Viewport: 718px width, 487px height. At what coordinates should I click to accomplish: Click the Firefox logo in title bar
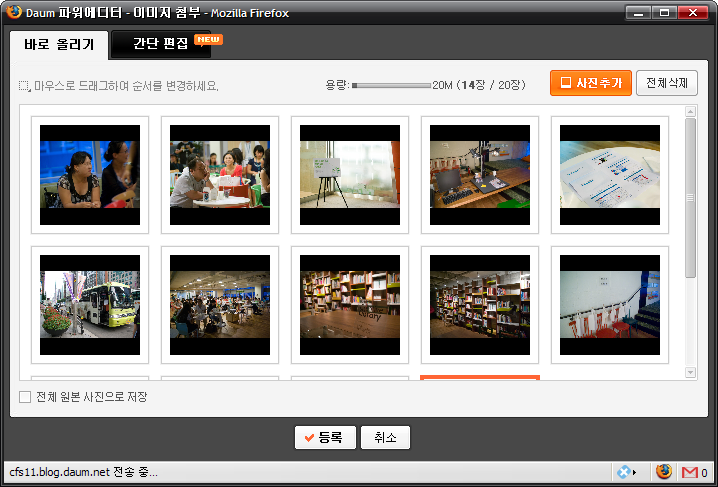coord(14,12)
